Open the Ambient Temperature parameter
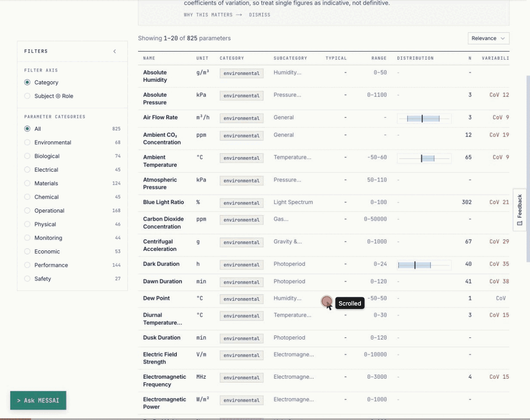Image resolution: width=530 pixels, height=420 pixels. [x=160, y=161]
